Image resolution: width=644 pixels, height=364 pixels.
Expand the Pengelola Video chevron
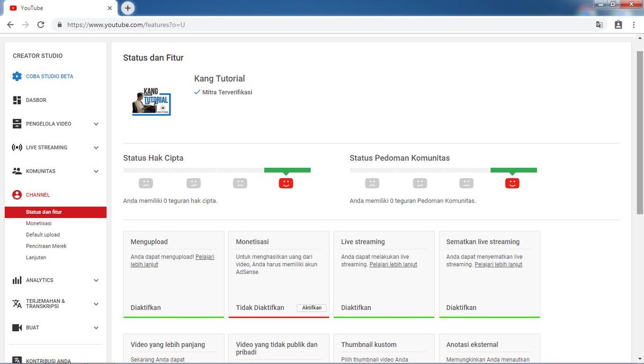coord(96,124)
